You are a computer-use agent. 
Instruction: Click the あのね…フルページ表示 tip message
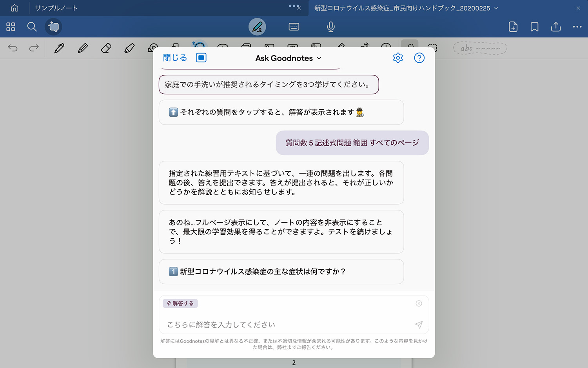[x=281, y=232]
